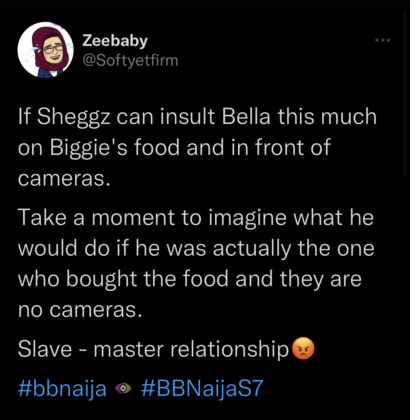Click the line starting Take a moment
Image resolution: width=410 pixels, height=420 pixels.
196,218
